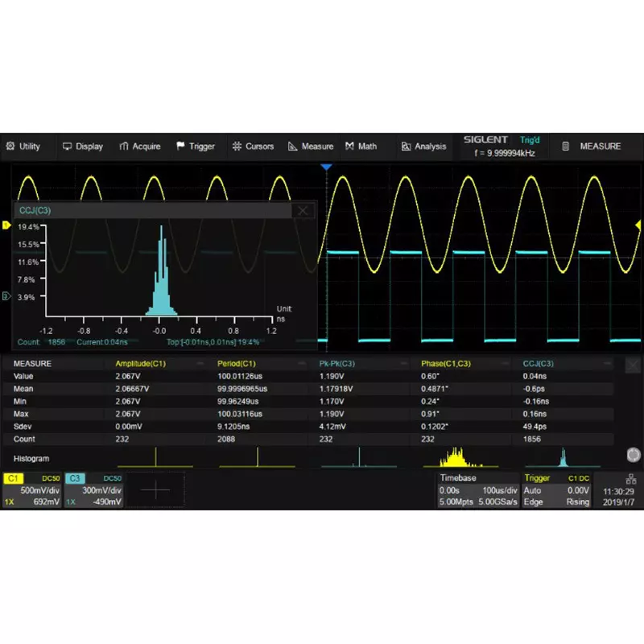
Task: Click the Acquire waveform icon
Action: 124,147
